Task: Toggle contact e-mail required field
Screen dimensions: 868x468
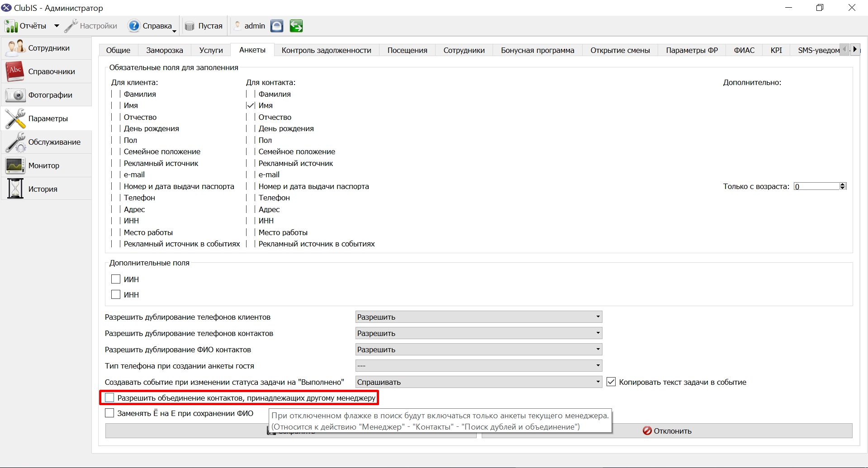Action: point(251,175)
